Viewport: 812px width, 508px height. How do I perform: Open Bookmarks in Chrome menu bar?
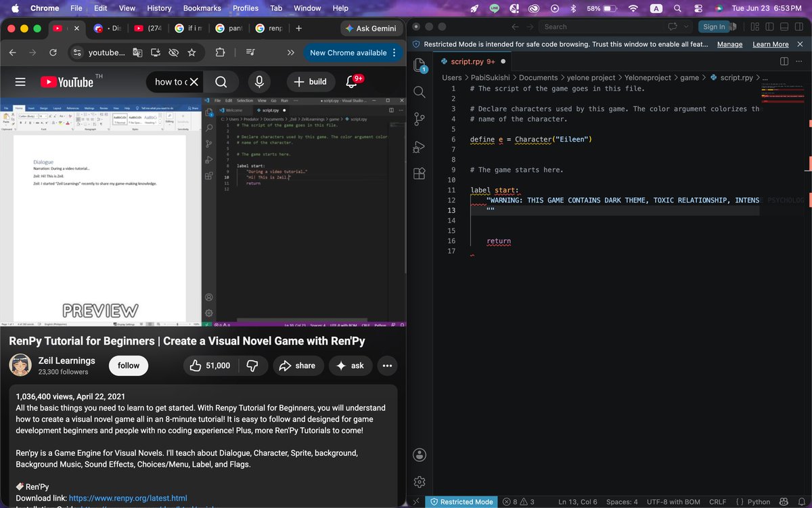tap(202, 8)
